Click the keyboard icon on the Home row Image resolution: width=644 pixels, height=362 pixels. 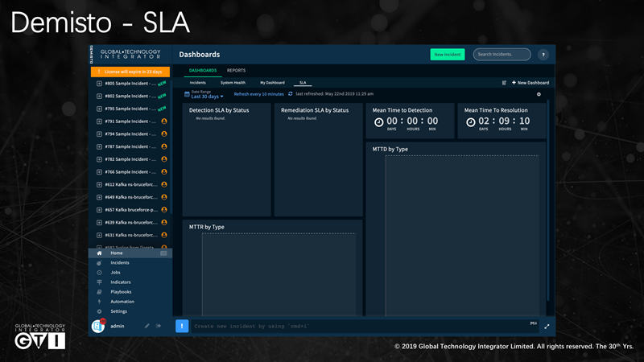coord(163,253)
